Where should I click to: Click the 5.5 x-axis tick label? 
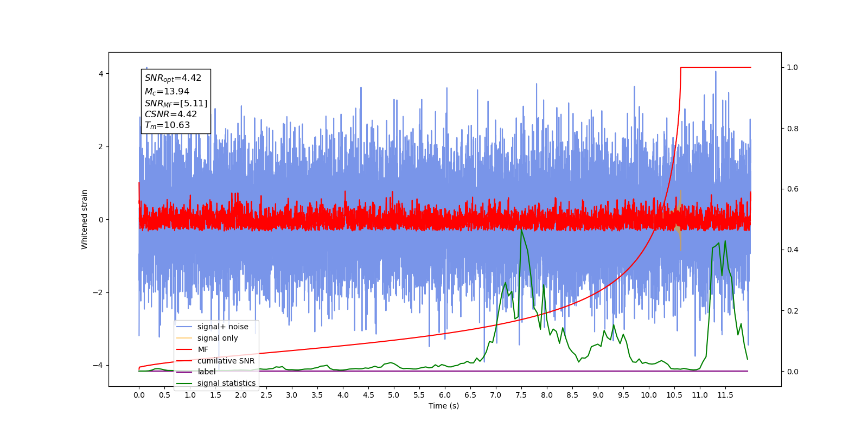point(419,395)
